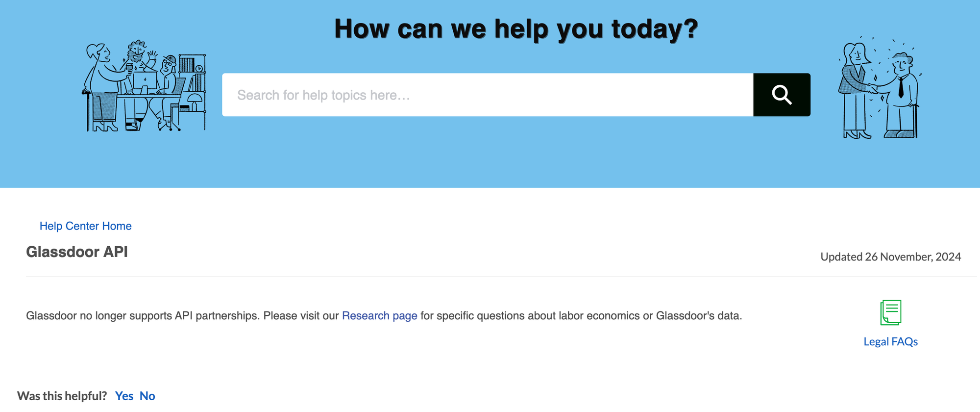Open the Help Center Home link
The width and height of the screenshot is (980, 412).
tap(86, 226)
